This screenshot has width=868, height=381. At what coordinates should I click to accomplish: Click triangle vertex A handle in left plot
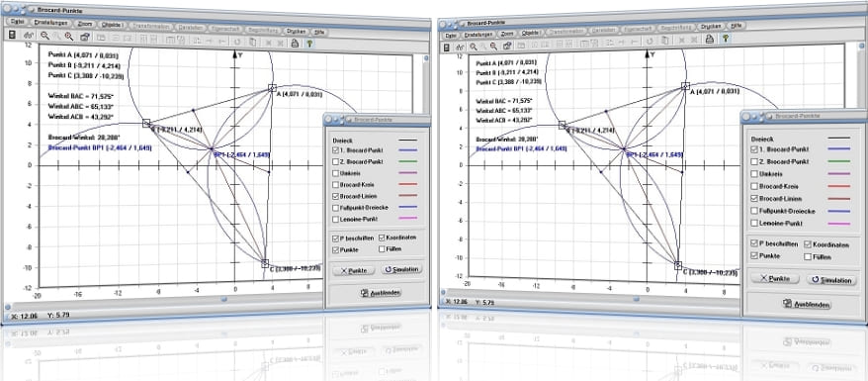click(x=272, y=87)
